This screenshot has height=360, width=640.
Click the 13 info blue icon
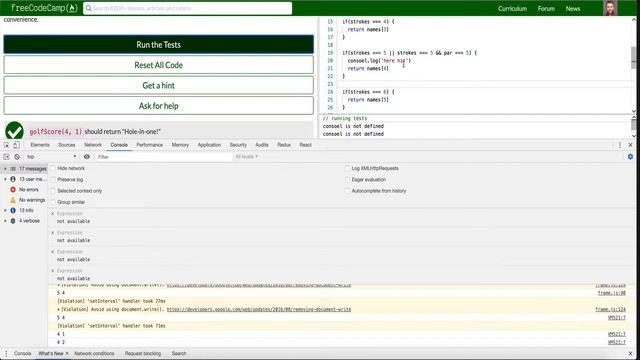coord(13,211)
